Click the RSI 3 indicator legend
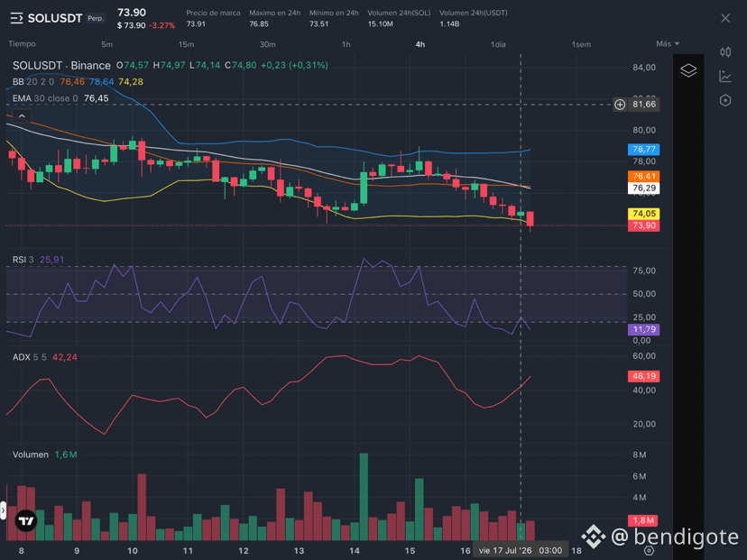Screen dimensions: 747x560 (23, 260)
